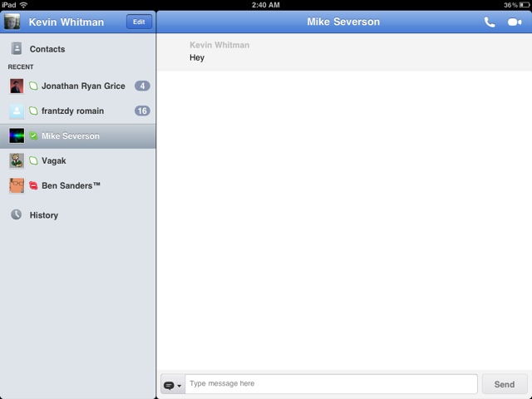
Task: Click the Mike Severson chat title
Action: pyautogui.click(x=343, y=22)
